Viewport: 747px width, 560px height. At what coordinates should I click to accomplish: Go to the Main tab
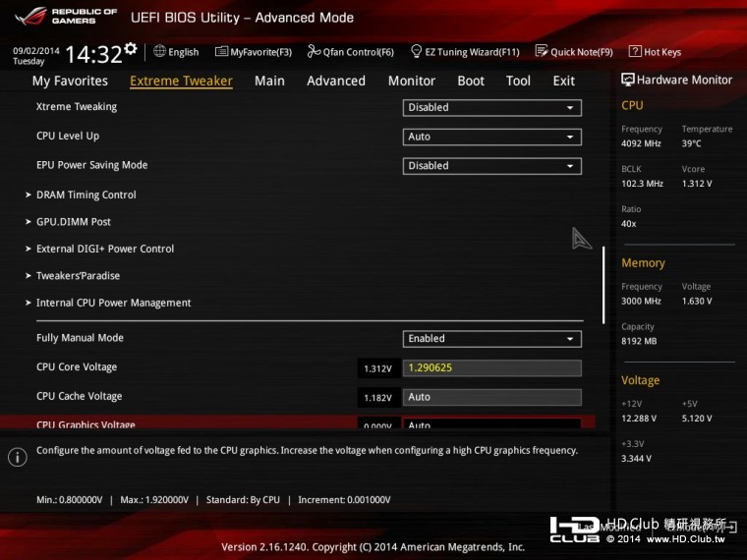[x=269, y=81]
